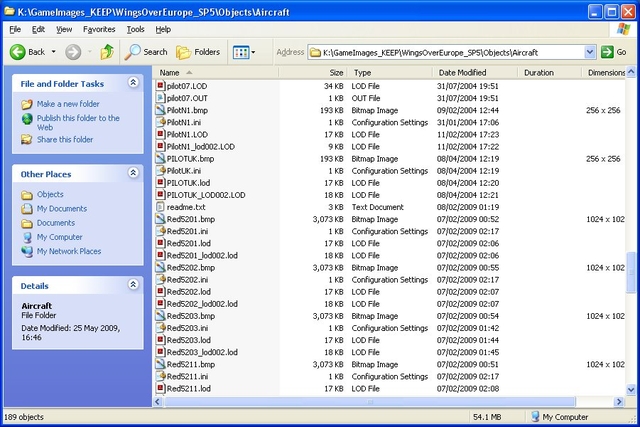Select the PilotN1.bmp bitmap icon
Viewport: 640px width, 427px height.
click(160, 110)
